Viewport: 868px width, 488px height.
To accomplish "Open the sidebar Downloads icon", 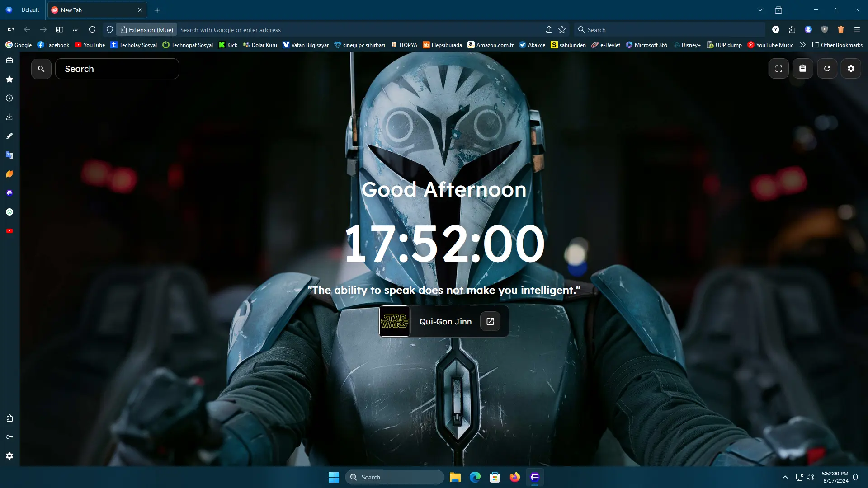I will coord(9,117).
